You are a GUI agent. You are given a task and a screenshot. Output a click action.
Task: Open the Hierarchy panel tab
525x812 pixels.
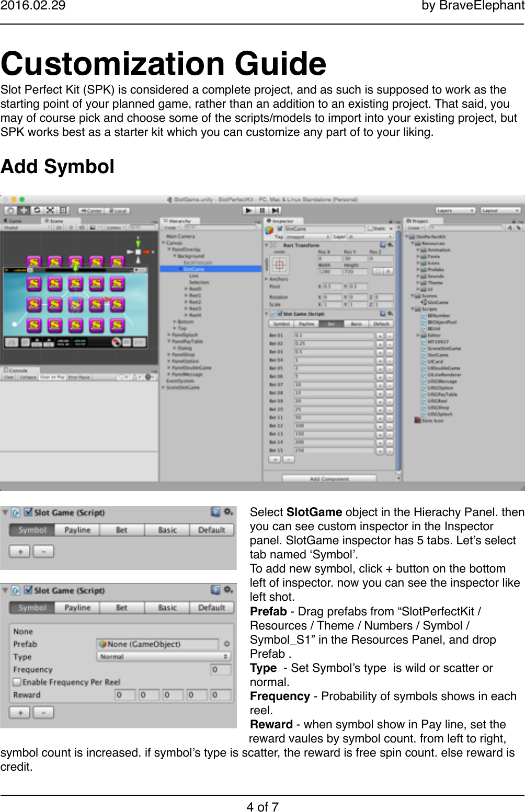coord(179,221)
